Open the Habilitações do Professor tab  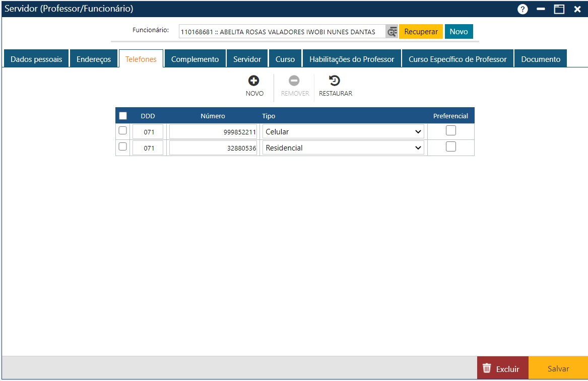click(352, 59)
